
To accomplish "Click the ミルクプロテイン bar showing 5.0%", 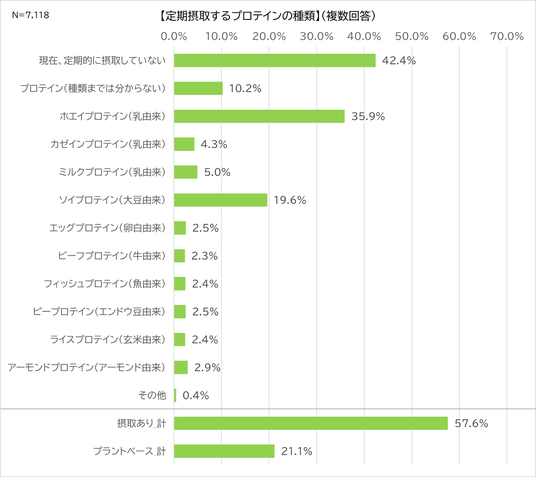I will tap(186, 172).
